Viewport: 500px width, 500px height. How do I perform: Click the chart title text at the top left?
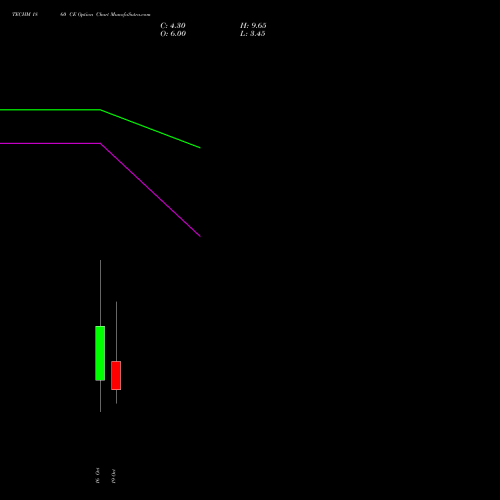[81, 14]
